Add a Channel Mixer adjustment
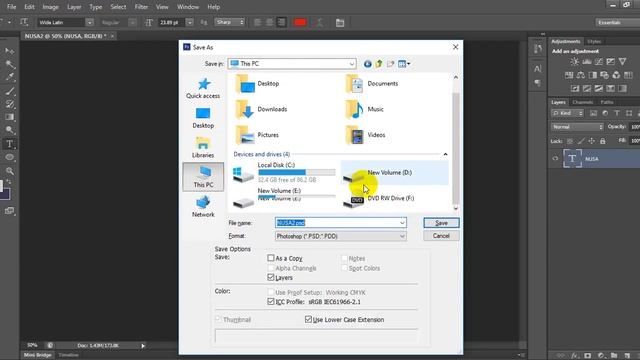Viewport: 640px width, 360px height. click(616, 75)
